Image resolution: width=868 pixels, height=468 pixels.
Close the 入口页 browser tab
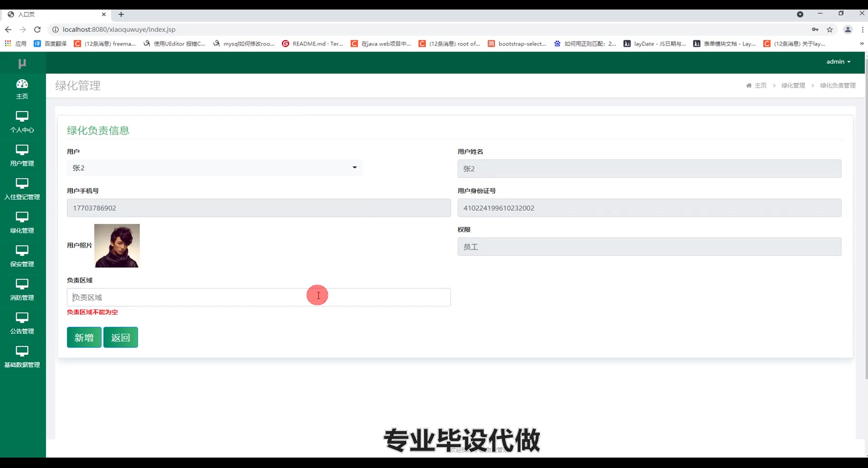coord(104,15)
